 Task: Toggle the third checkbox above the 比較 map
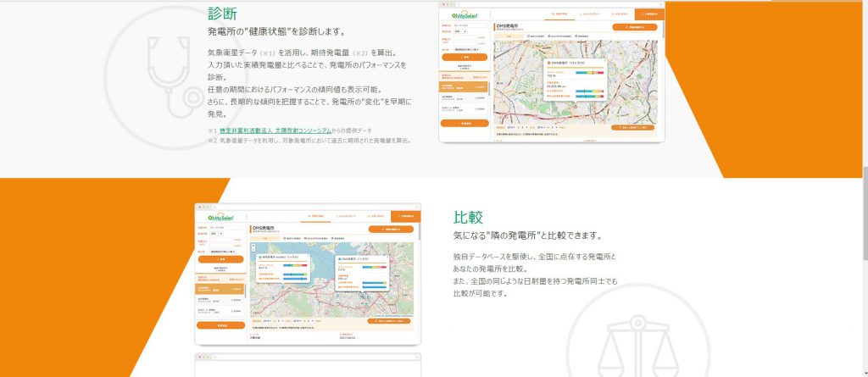(332, 239)
